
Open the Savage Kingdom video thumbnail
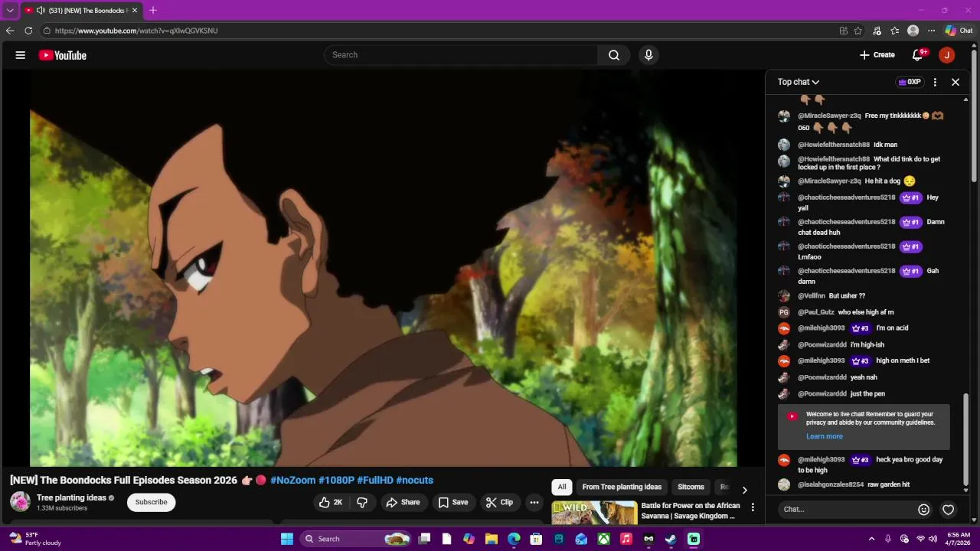594,513
